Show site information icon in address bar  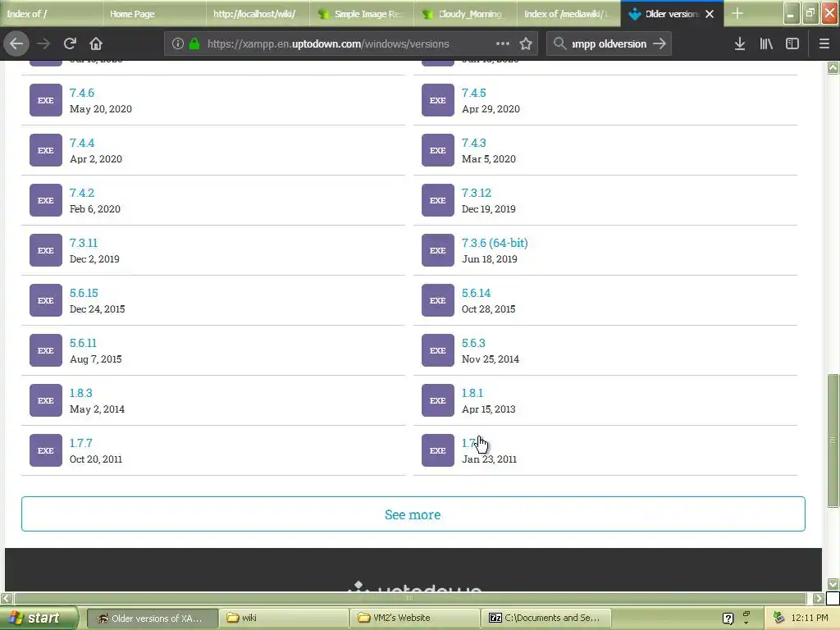[x=177, y=44]
